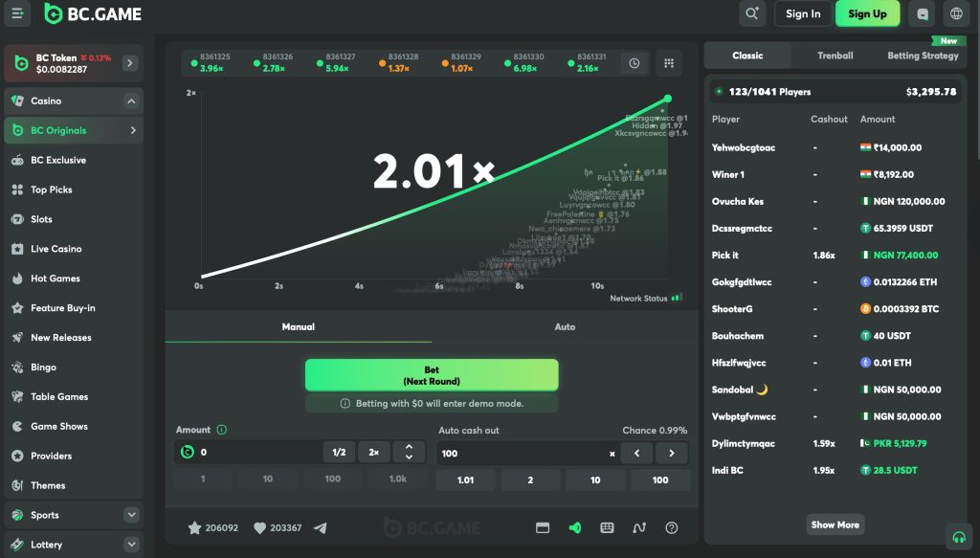This screenshot has width=980, height=558.
Task: Open Game Shows in the sidebar
Action: 74,426
